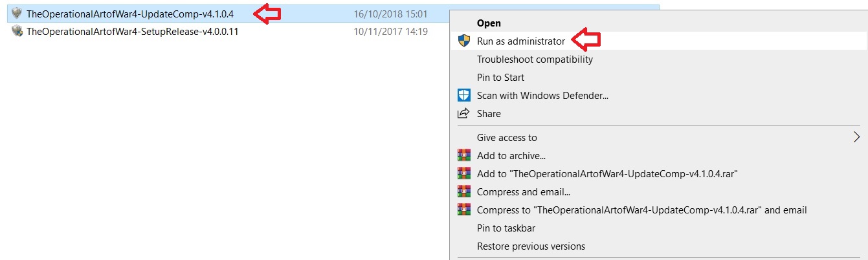Click the Windows Defender shield icon

(x=463, y=95)
